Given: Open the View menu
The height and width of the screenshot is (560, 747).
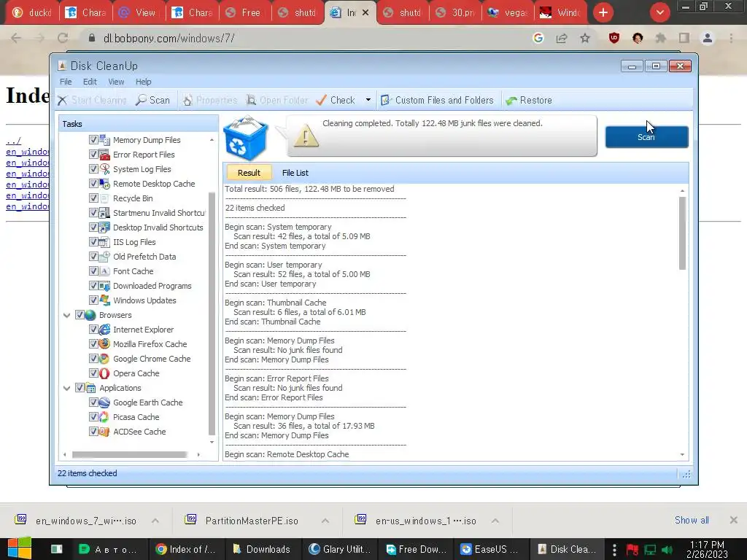Looking at the screenshot, I should click(116, 82).
